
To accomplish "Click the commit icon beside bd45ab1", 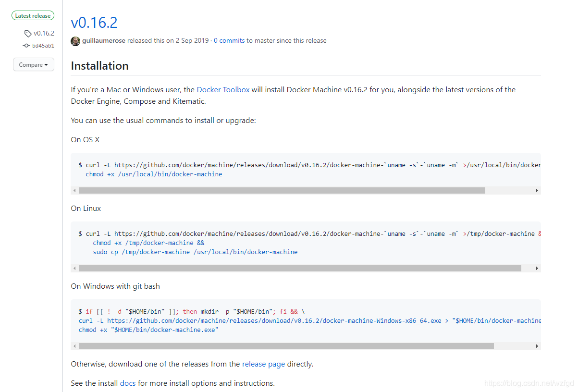I will coord(26,46).
